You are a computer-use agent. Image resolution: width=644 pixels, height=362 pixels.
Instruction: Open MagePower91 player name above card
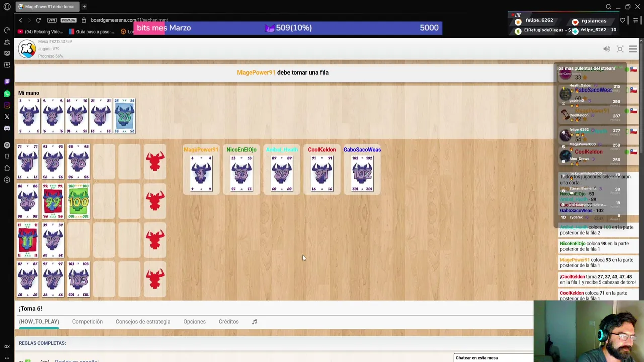pos(201,149)
